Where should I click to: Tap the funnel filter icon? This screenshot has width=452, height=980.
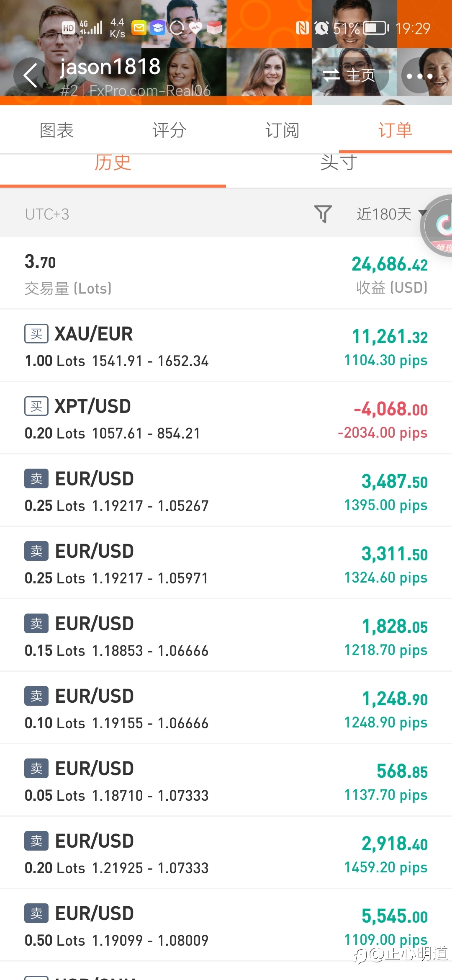(x=323, y=214)
